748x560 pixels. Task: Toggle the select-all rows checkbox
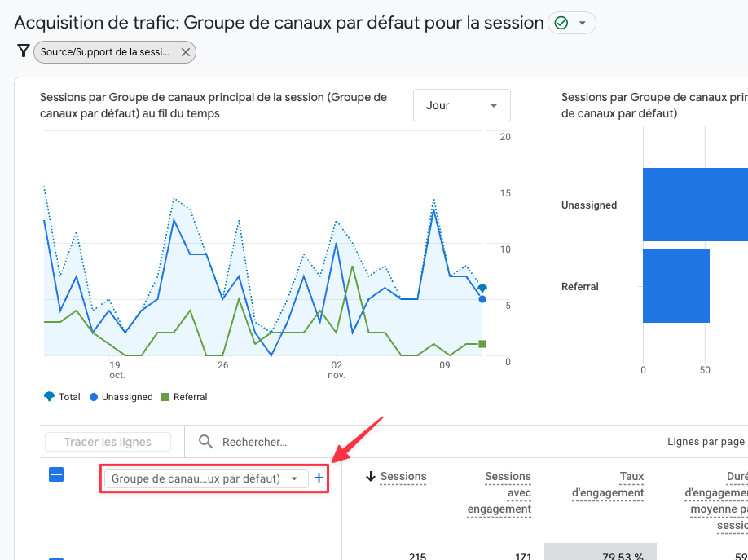click(x=56, y=475)
